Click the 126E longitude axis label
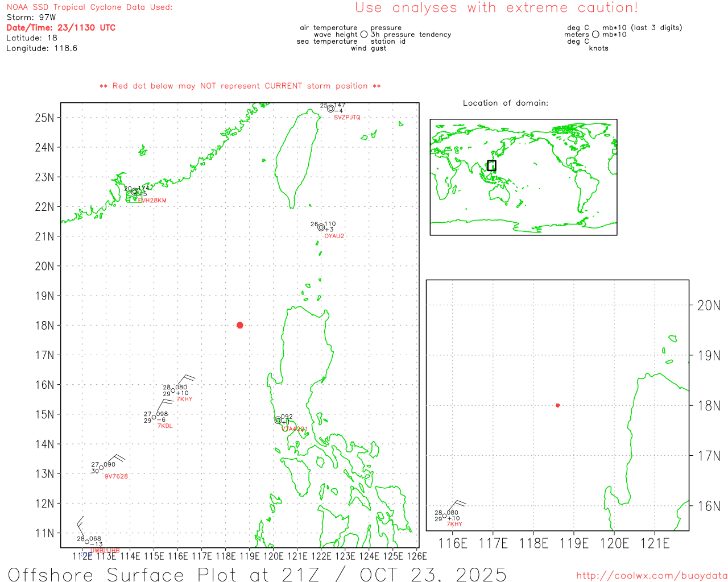This screenshot has height=582, width=728. [417, 556]
